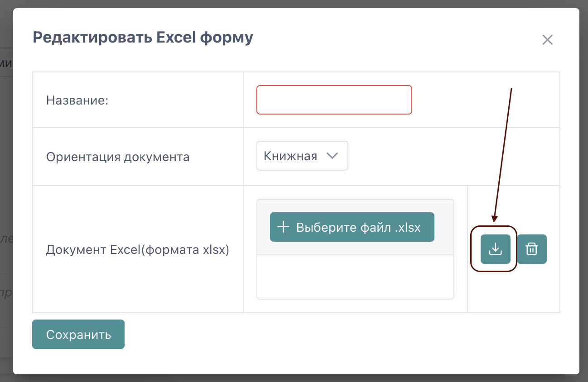Open the document orientation dropdown
This screenshot has width=588, height=382.
302,156
